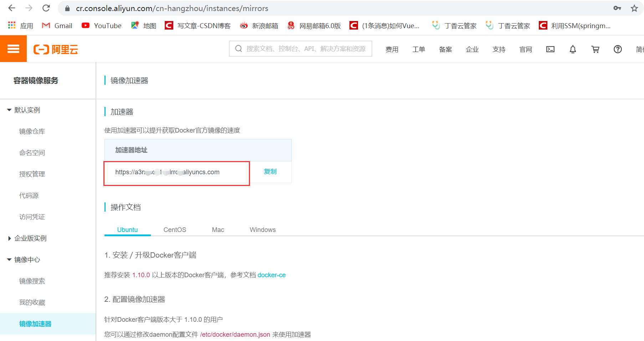
Task: Click the address bar padlock icon
Action: point(67,8)
